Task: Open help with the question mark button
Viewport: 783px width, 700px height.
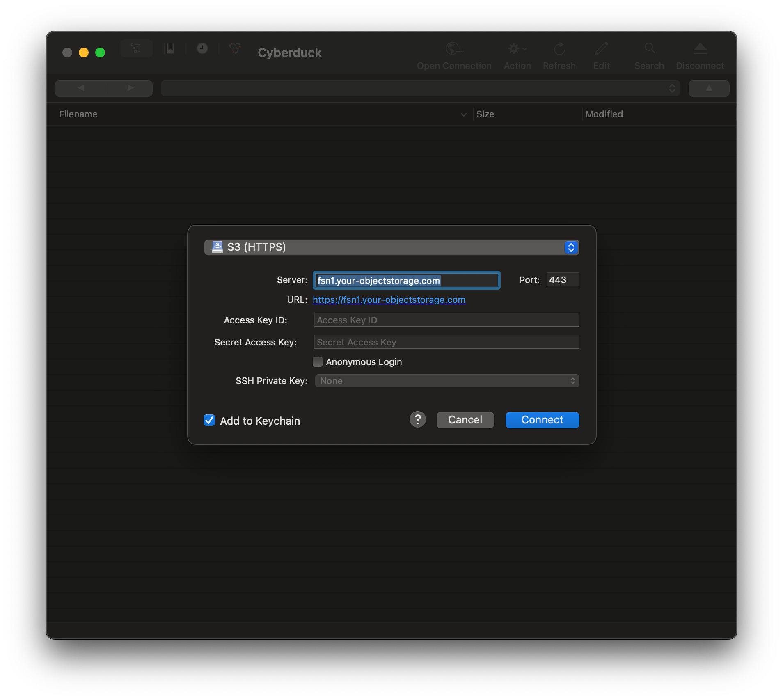Action: pyautogui.click(x=417, y=420)
